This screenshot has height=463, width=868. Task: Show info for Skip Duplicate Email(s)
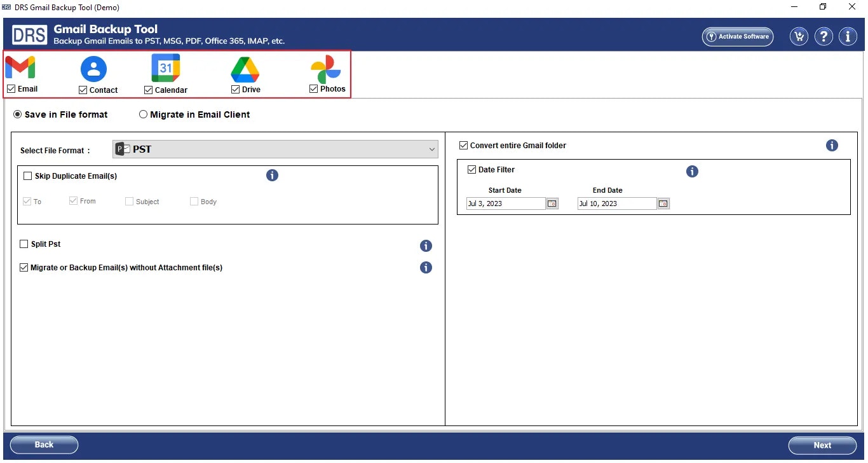[272, 175]
